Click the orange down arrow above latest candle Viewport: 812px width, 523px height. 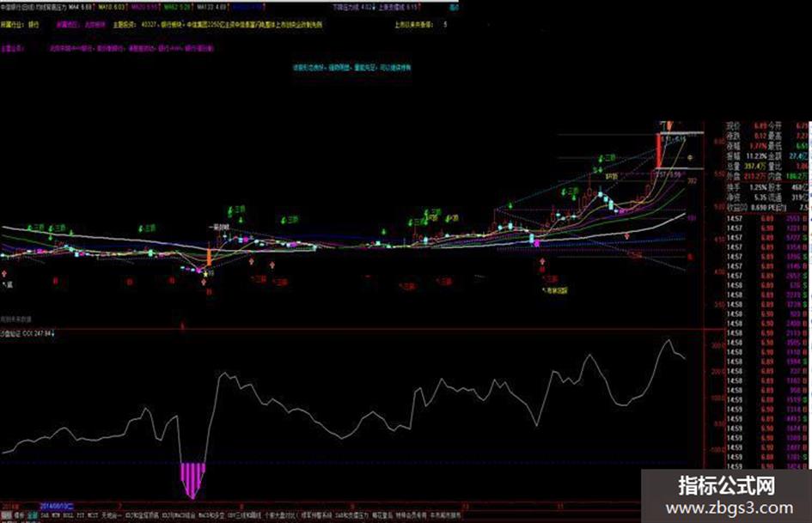click(669, 125)
